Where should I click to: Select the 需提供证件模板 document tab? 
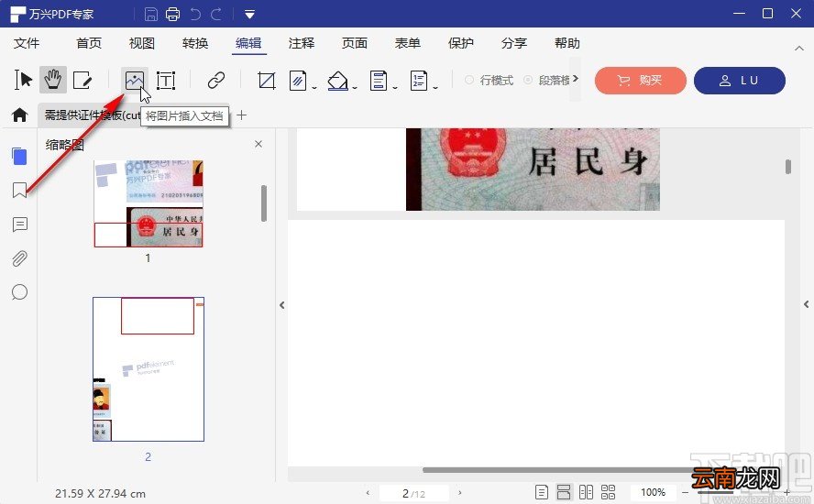pos(92,115)
